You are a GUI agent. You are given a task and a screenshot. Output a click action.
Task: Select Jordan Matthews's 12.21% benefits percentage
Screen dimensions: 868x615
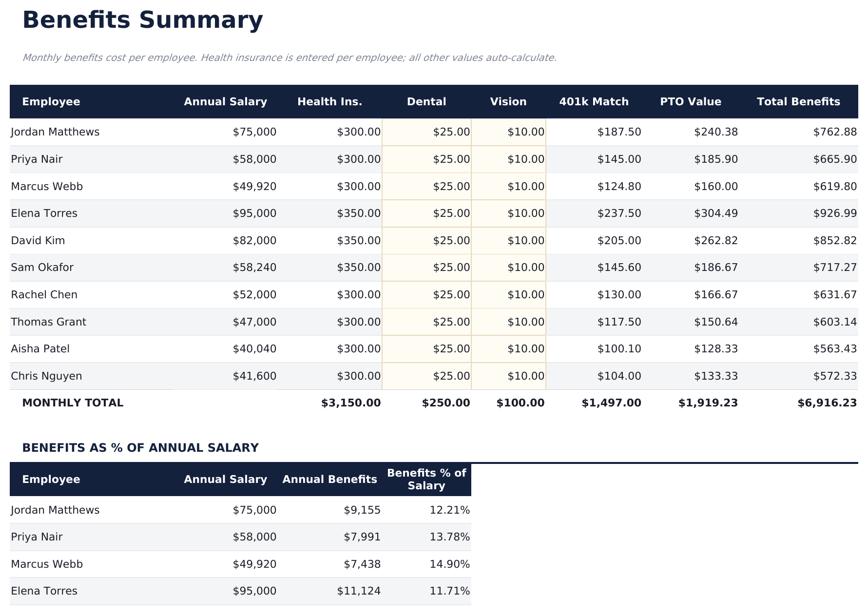[448, 510]
